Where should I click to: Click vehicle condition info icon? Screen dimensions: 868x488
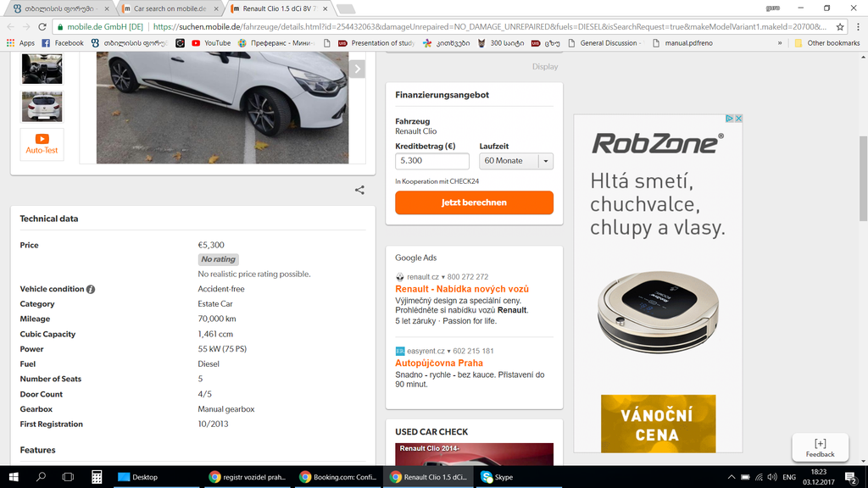[x=91, y=289]
